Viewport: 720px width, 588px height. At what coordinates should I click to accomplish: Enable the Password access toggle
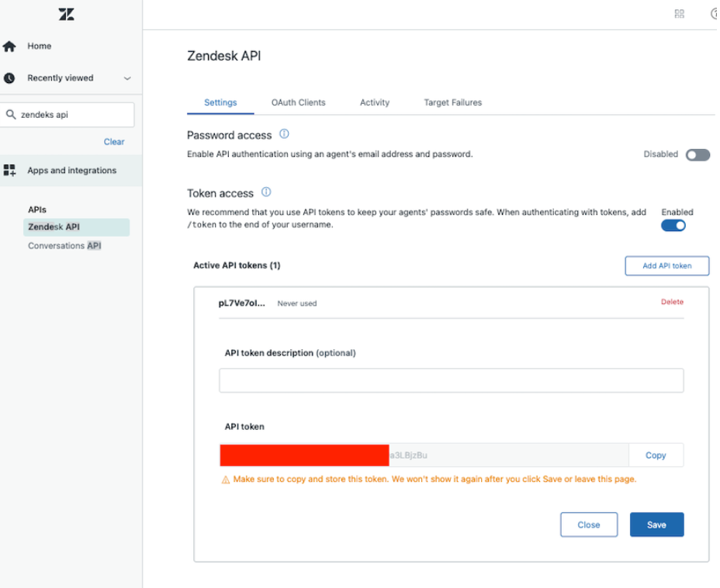[697, 155]
